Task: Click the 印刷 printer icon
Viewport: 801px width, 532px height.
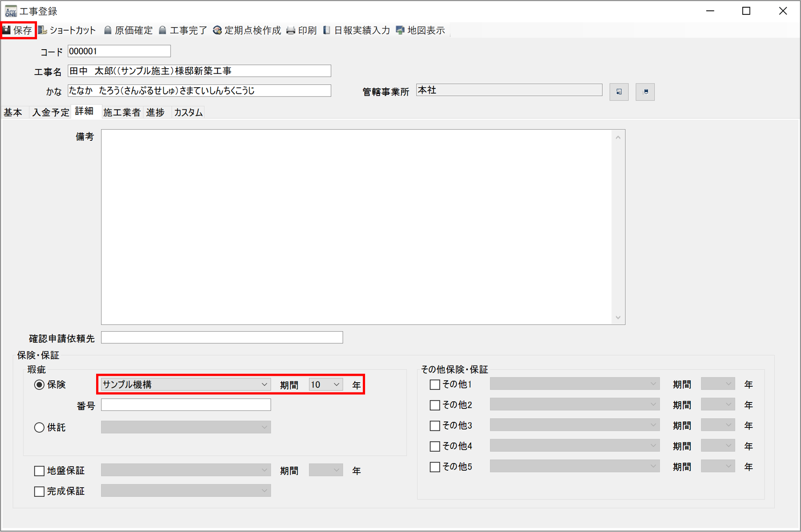Action: [x=291, y=30]
